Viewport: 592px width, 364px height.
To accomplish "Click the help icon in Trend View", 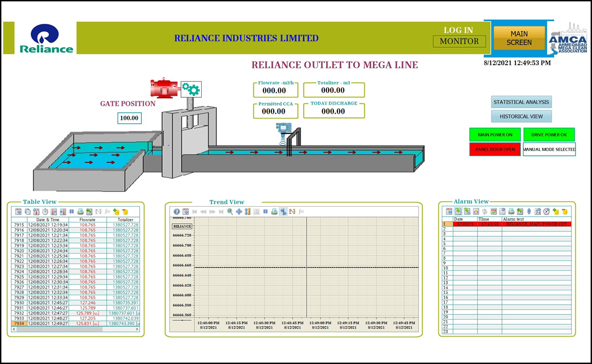I will point(177,212).
